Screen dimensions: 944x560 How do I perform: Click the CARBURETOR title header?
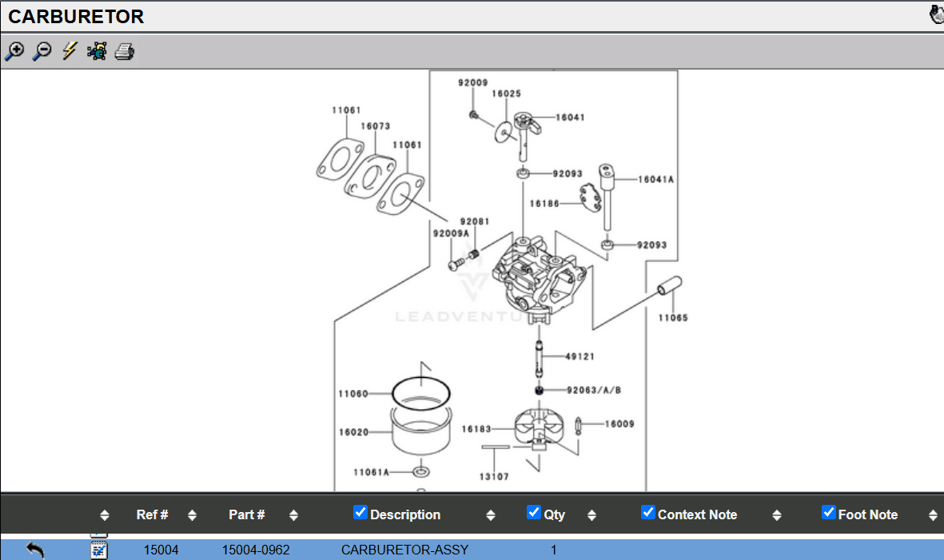[76, 16]
